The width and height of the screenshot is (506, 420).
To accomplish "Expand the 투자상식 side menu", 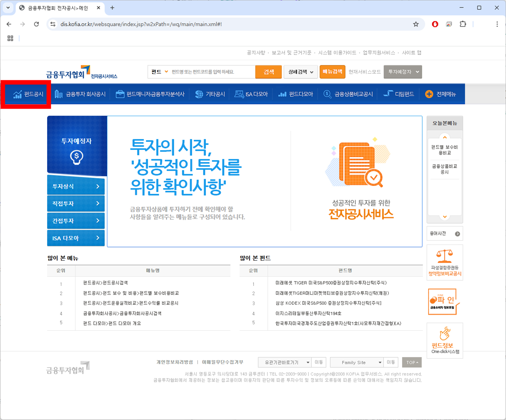I will point(76,186).
